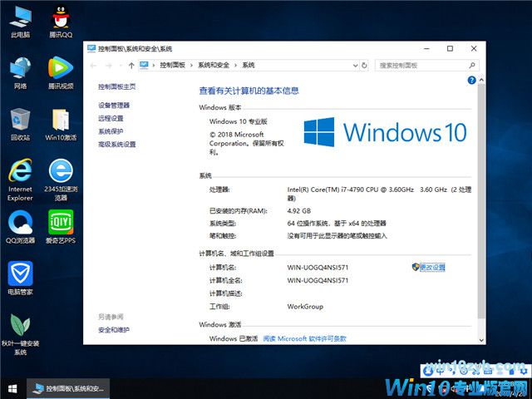Maximize the system control panel window
The height and width of the screenshot is (399, 532).
click(450, 48)
